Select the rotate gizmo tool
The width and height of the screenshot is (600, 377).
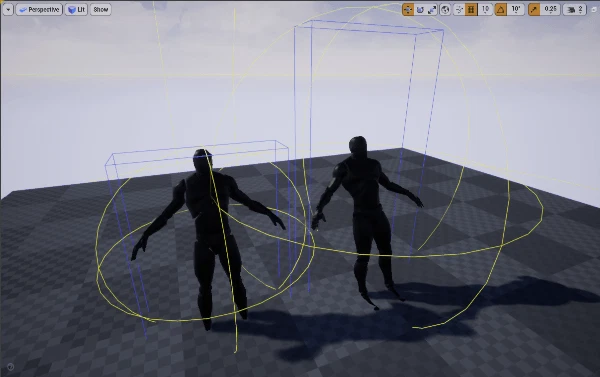pos(420,10)
